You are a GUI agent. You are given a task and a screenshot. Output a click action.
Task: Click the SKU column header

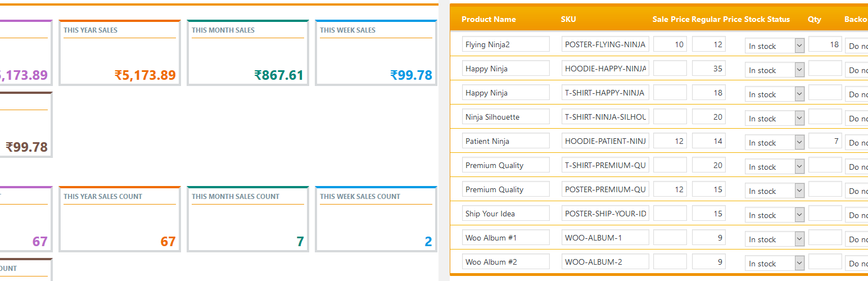[568, 19]
